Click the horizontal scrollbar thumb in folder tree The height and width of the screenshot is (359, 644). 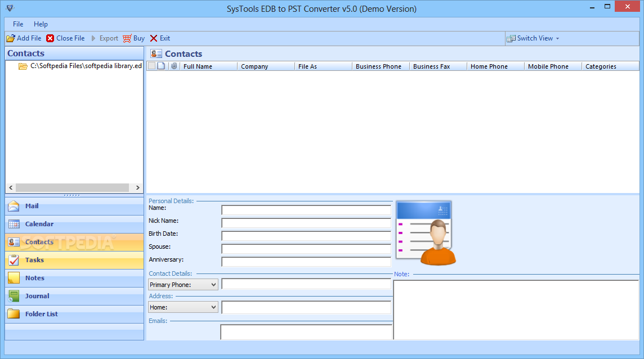click(x=72, y=188)
